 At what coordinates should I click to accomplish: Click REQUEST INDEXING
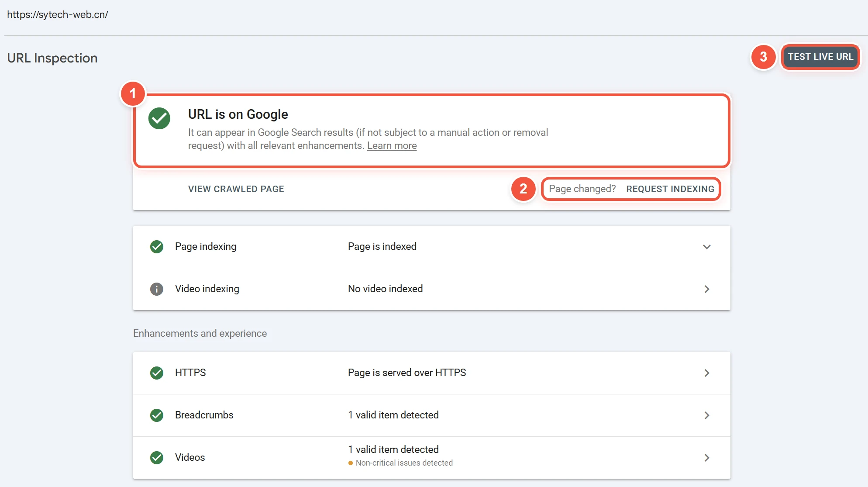pos(670,189)
